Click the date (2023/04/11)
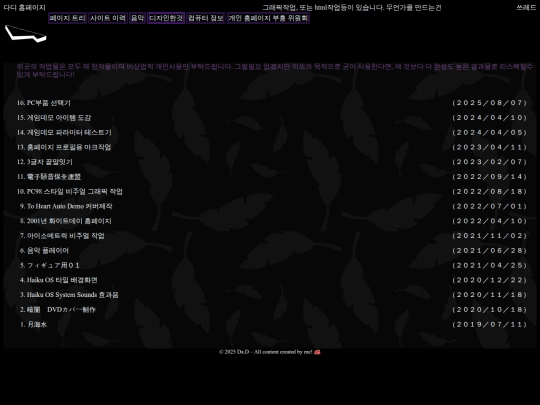The image size is (540, 405). [x=489, y=147]
